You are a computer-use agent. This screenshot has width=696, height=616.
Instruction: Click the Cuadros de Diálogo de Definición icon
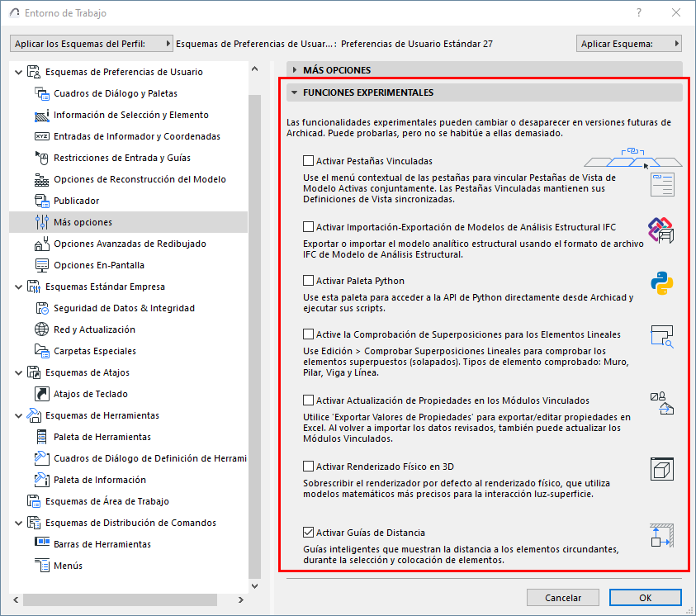tap(42, 458)
